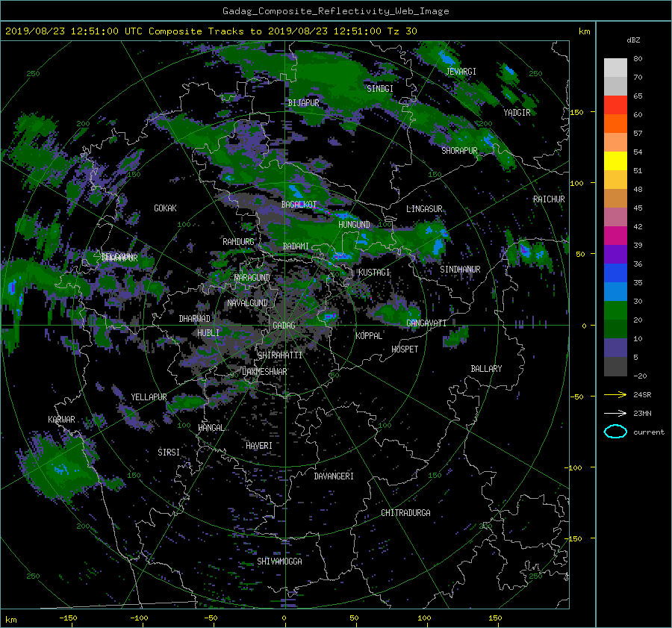
Task: Click the 'BADAMI' city label
Action: point(296,246)
